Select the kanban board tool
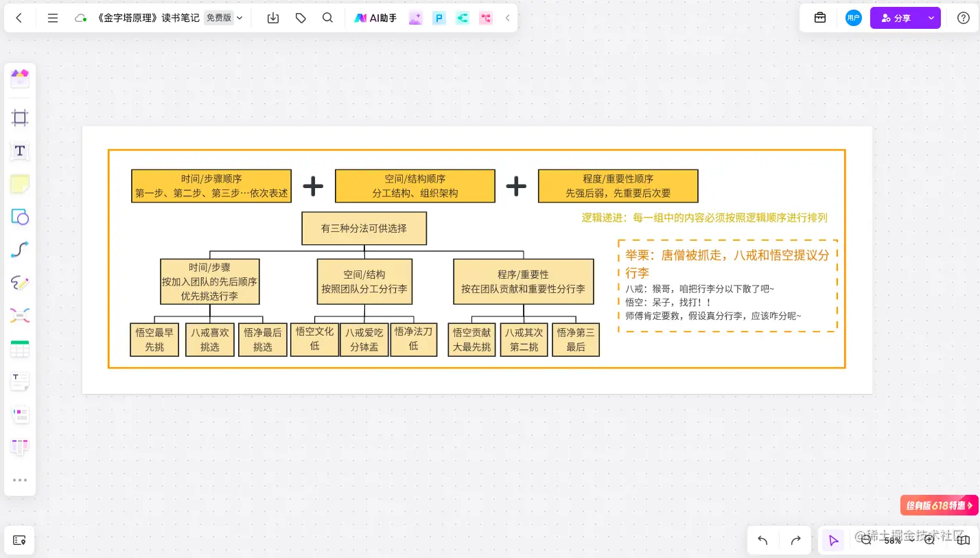980x558 pixels. point(20,447)
